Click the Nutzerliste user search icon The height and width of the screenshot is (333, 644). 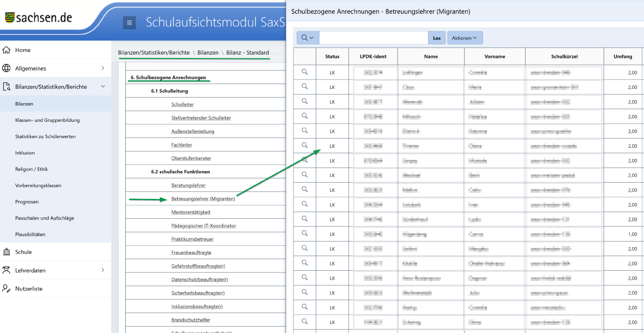pos(6,289)
